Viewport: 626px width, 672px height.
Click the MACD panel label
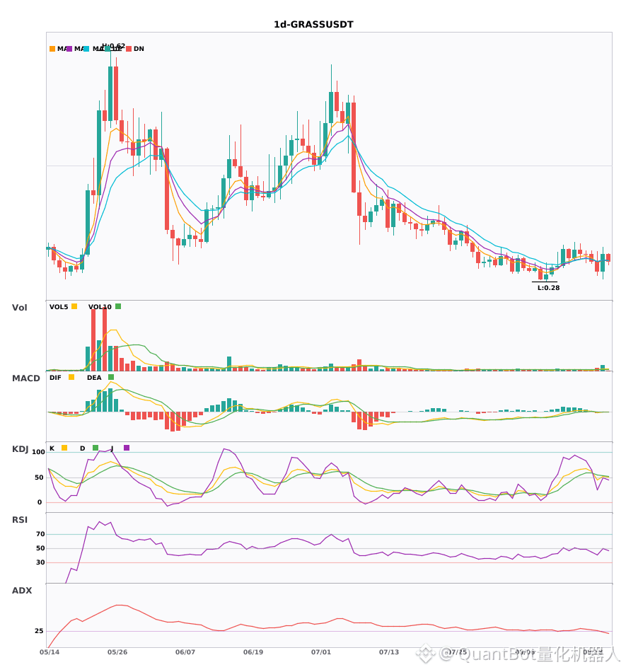(x=26, y=378)
